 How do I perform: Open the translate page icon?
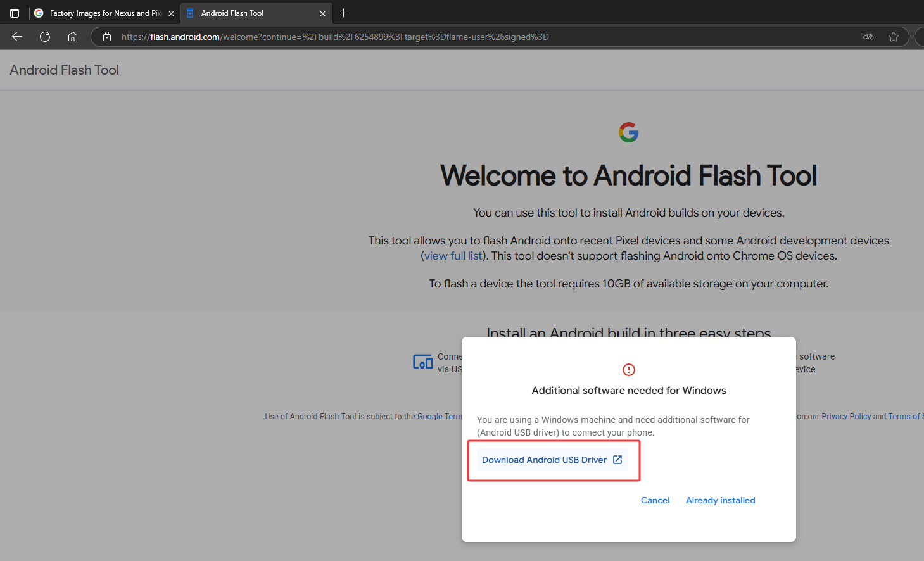[x=868, y=37]
